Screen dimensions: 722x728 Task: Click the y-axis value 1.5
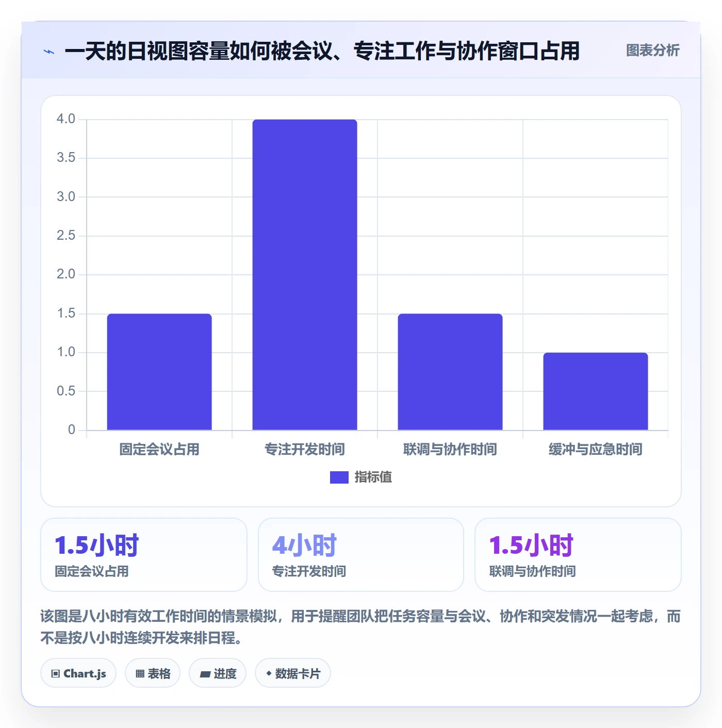click(x=66, y=313)
